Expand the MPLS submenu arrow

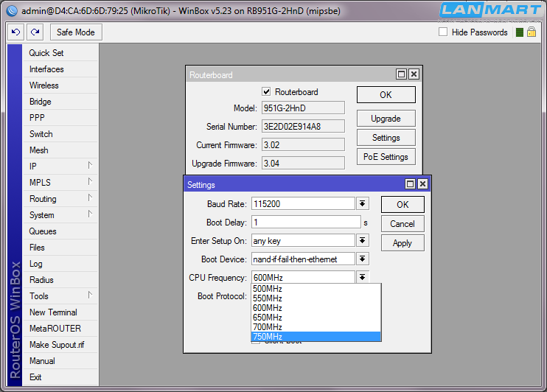[90, 182]
